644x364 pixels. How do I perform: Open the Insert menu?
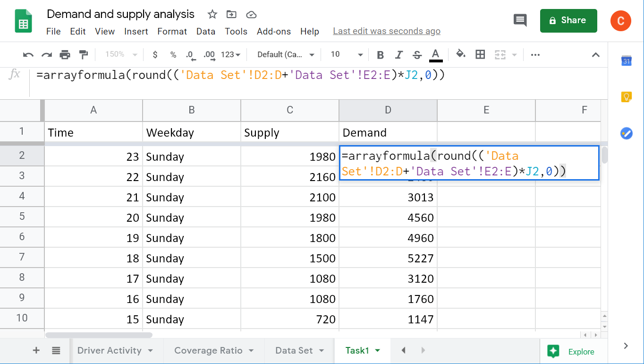(136, 31)
